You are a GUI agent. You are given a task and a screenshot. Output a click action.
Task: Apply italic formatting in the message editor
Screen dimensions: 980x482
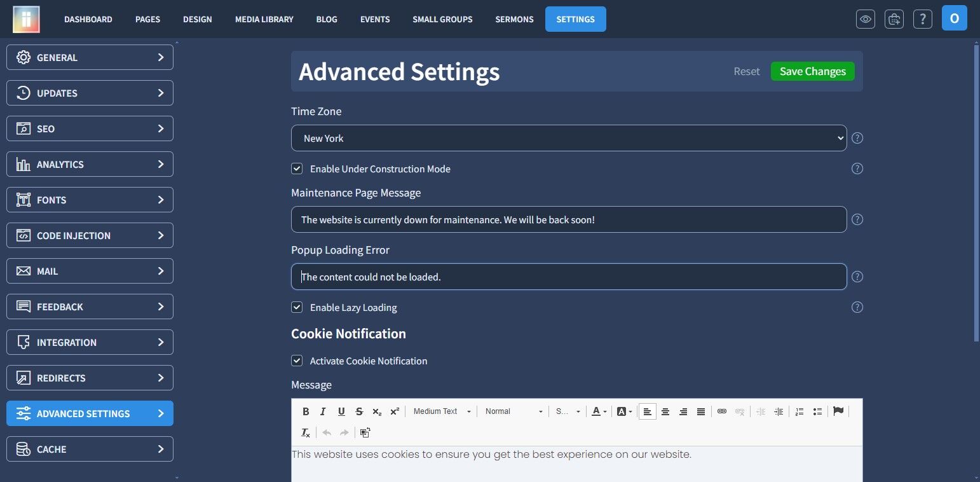(x=323, y=411)
